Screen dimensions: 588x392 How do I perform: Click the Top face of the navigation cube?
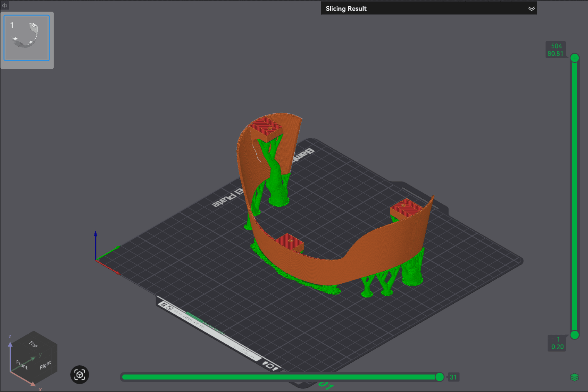[x=32, y=345]
